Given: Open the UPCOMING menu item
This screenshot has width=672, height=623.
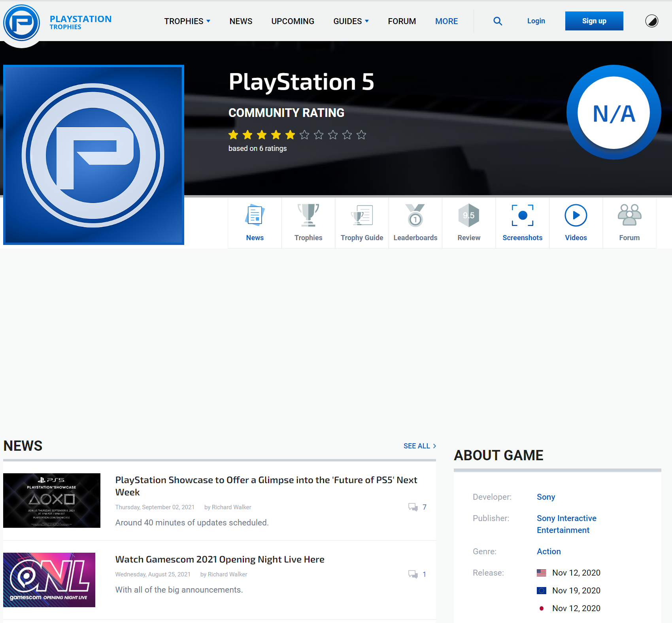Looking at the screenshot, I should coord(293,21).
